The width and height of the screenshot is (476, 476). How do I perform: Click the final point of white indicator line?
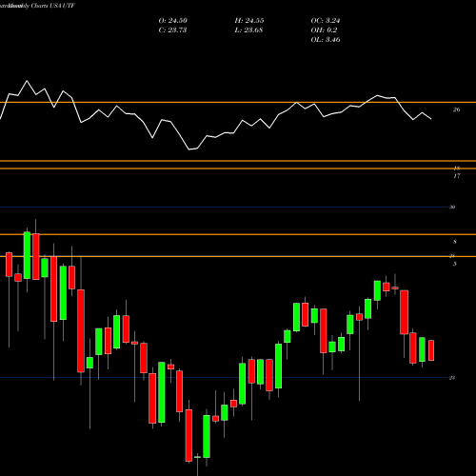pos(431,119)
